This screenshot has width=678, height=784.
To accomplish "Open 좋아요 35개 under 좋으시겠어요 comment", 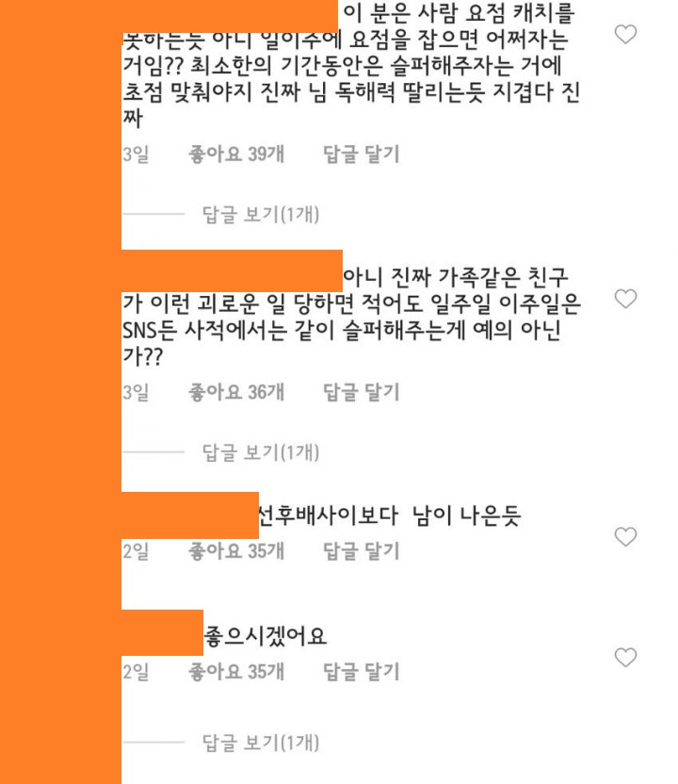I will coord(236,672).
